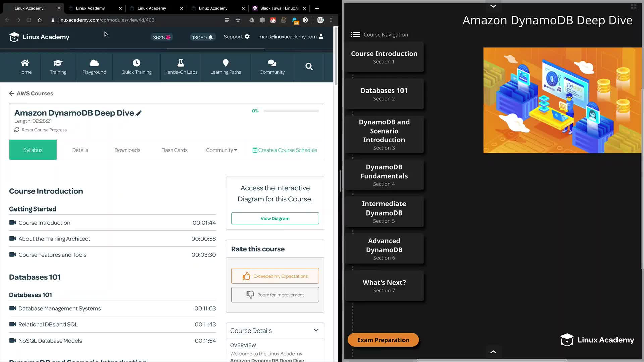Viewport: 644px width, 362px height.
Task: Rate course Exceeded my Expectations
Action: (x=275, y=276)
